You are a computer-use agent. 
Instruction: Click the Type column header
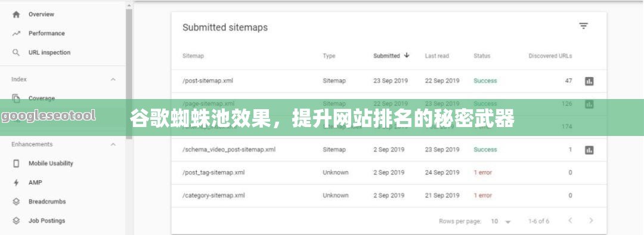pos(329,56)
